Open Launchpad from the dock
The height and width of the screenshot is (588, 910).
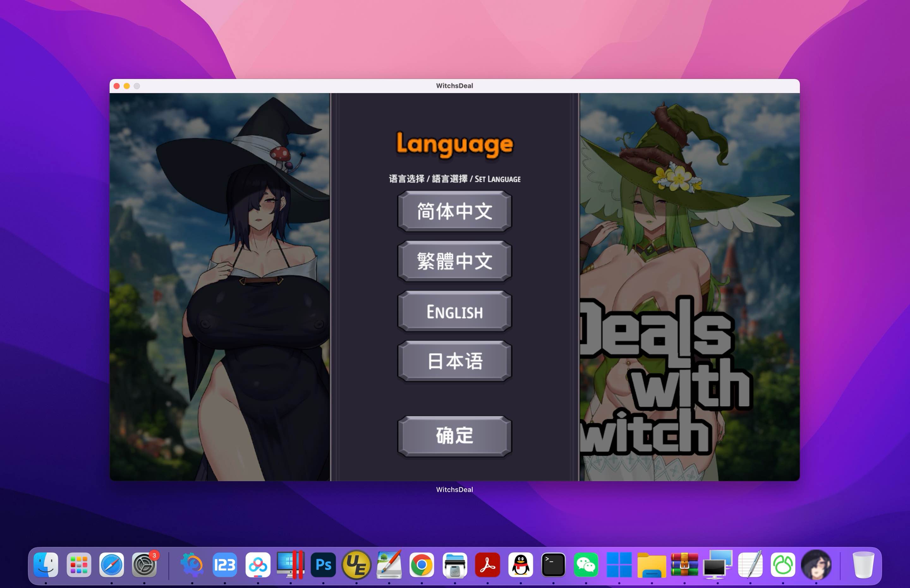(79, 565)
